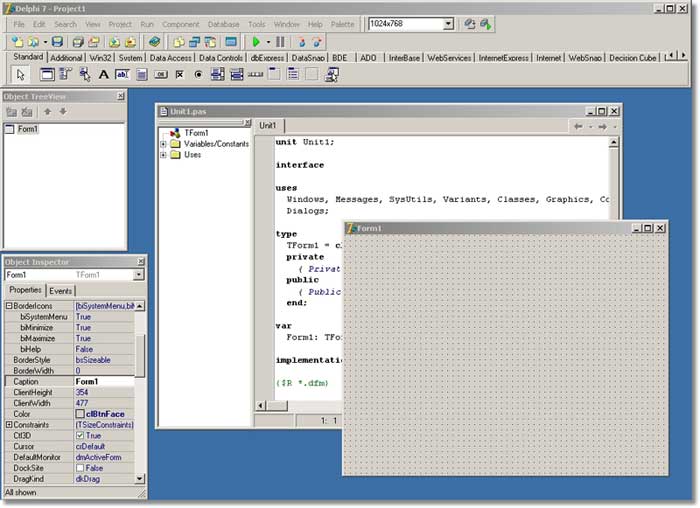
Task: Open the File menu
Action: [19, 24]
